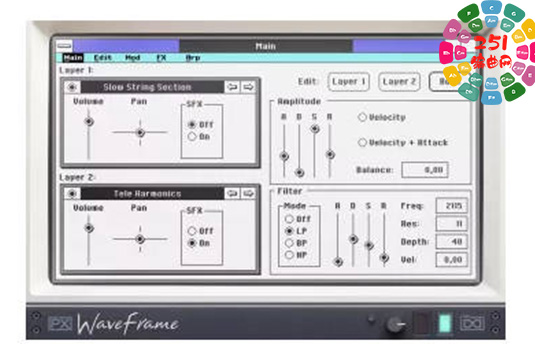The width and height of the screenshot is (535, 363).
Task: Load previous preset for Layer 1
Action: [x=232, y=87]
